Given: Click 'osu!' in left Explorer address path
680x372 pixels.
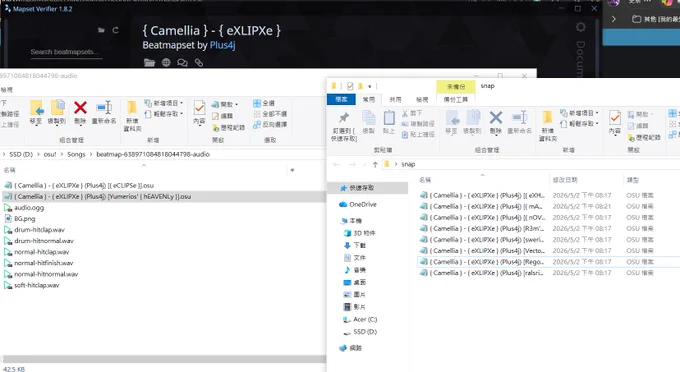Looking at the screenshot, I should click(x=50, y=154).
